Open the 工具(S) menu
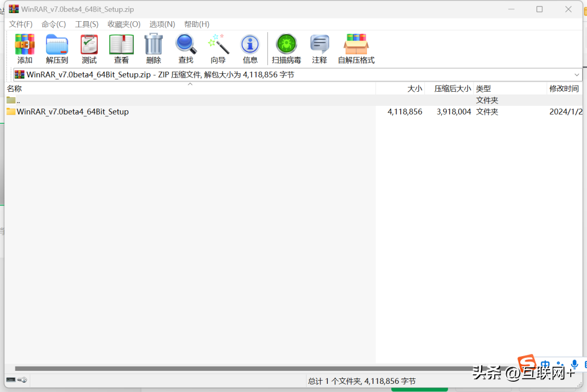 [x=86, y=24]
